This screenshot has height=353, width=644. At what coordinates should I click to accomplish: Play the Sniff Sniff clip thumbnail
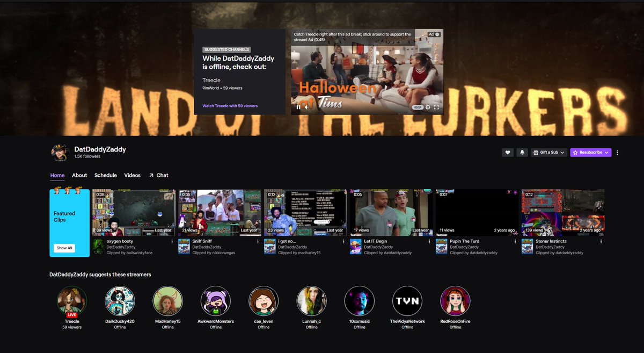[219, 213]
